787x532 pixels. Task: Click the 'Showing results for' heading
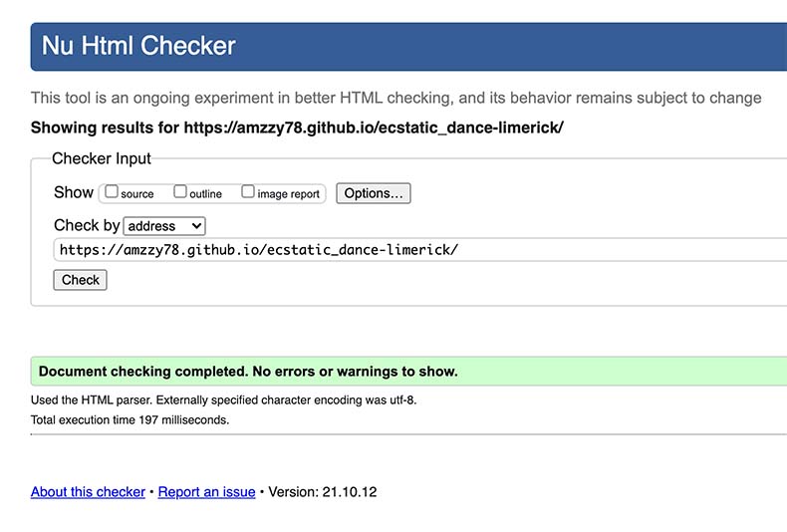[297, 128]
